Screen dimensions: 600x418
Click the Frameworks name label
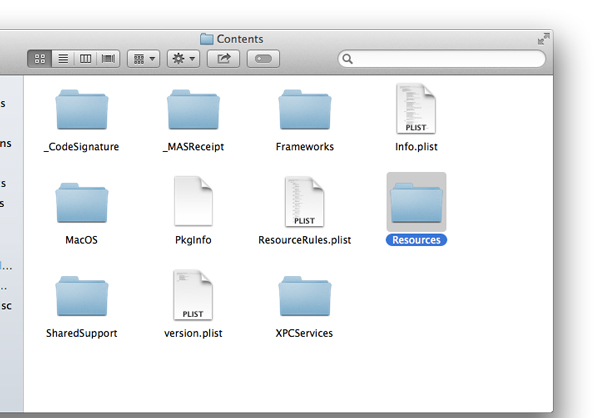[305, 147]
